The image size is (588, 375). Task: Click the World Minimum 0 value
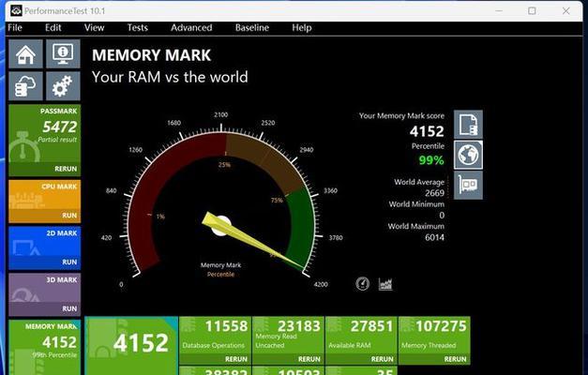point(442,216)
